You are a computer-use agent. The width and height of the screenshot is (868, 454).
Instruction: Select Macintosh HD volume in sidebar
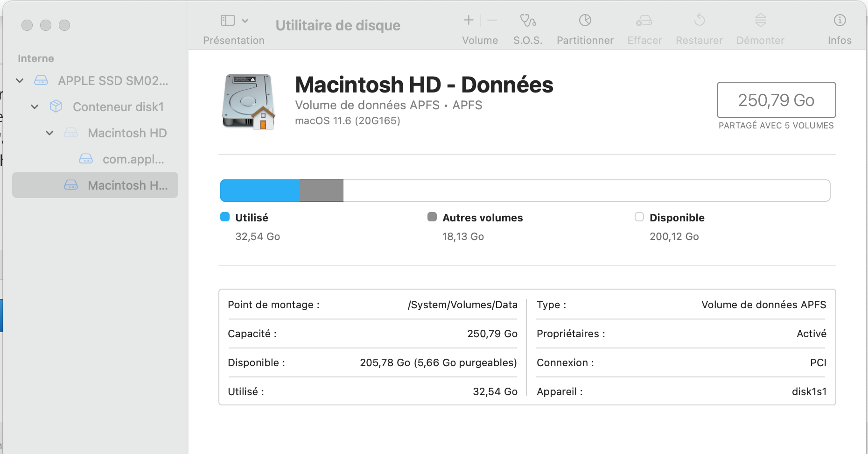(127, 133)
